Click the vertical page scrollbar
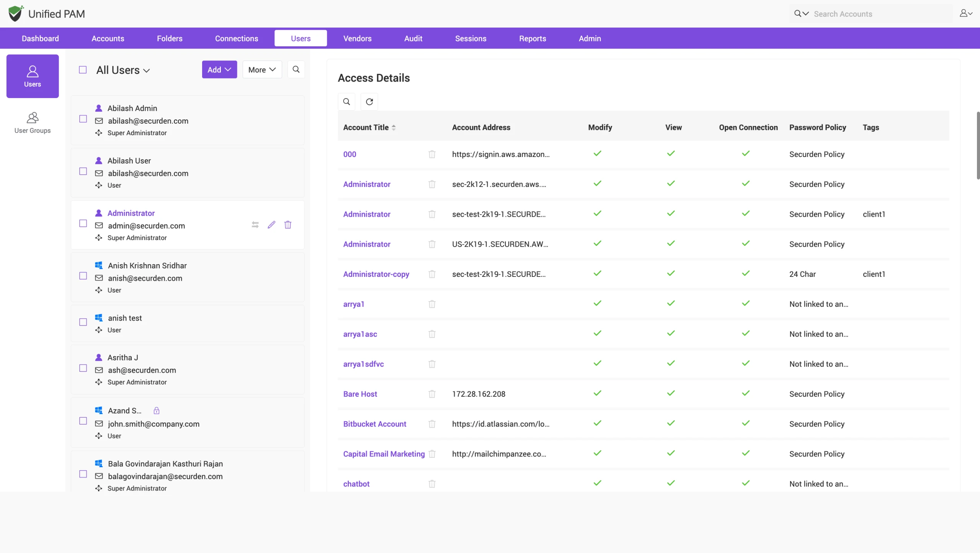The width and height of the screenshot is (980, 553). pyautogui.click(x=978, y=146)
